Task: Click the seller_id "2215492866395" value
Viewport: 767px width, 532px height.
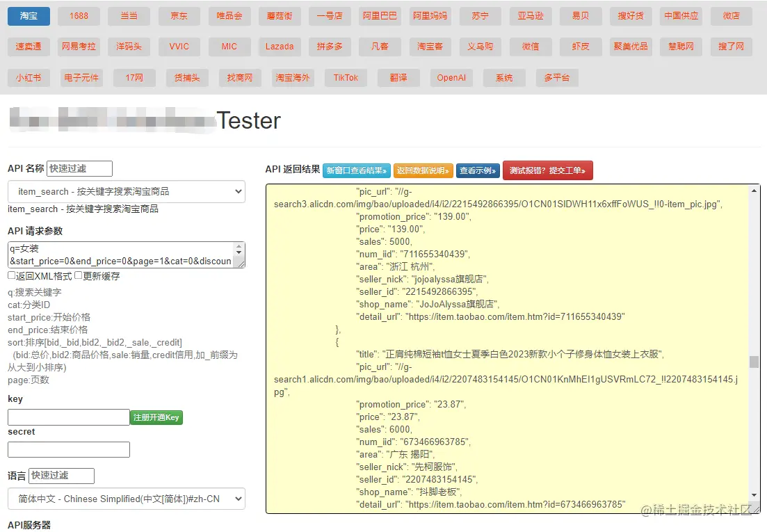Action: point(439,292)
